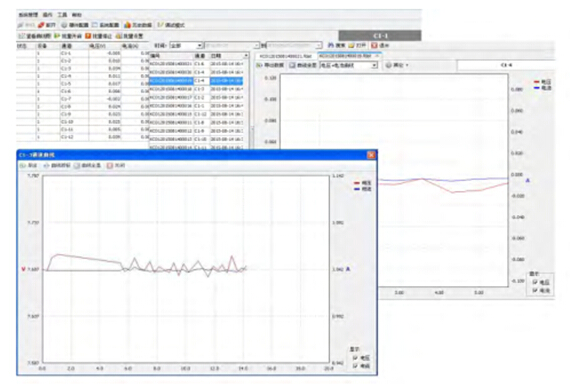Click the exit button beside the open button
The image size is (570, 389).
(x=381, y=45)
